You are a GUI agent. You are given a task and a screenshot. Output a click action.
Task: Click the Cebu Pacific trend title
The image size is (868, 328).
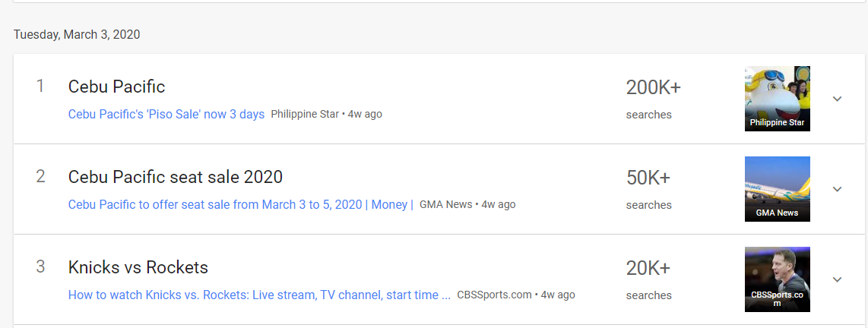(x=116, y=87)
